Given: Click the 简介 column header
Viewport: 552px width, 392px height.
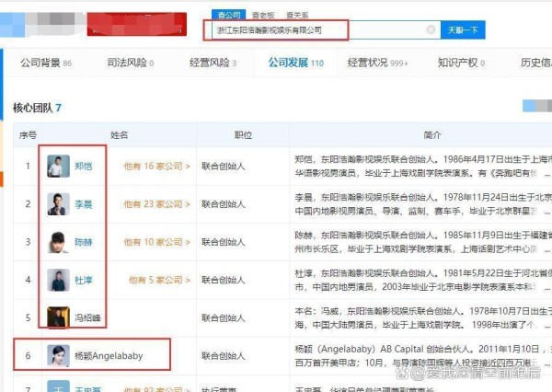Looking at the screenshot, I should 432,135.
